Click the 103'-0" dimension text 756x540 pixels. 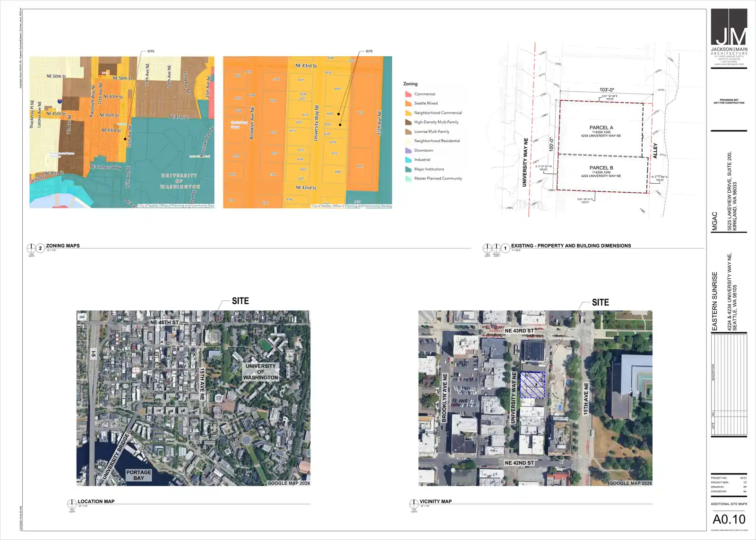click(x=607, y=90)
